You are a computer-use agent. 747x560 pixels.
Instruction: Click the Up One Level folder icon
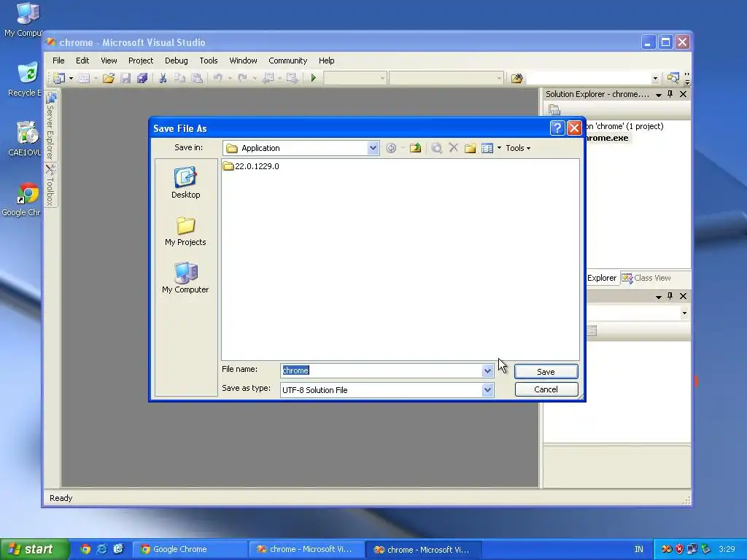415,148
